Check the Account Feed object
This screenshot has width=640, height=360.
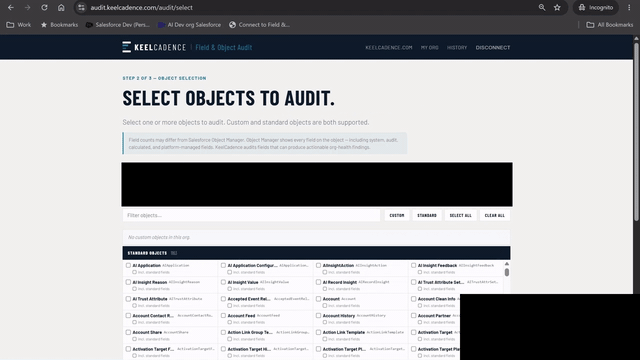[x=223, y=316]
